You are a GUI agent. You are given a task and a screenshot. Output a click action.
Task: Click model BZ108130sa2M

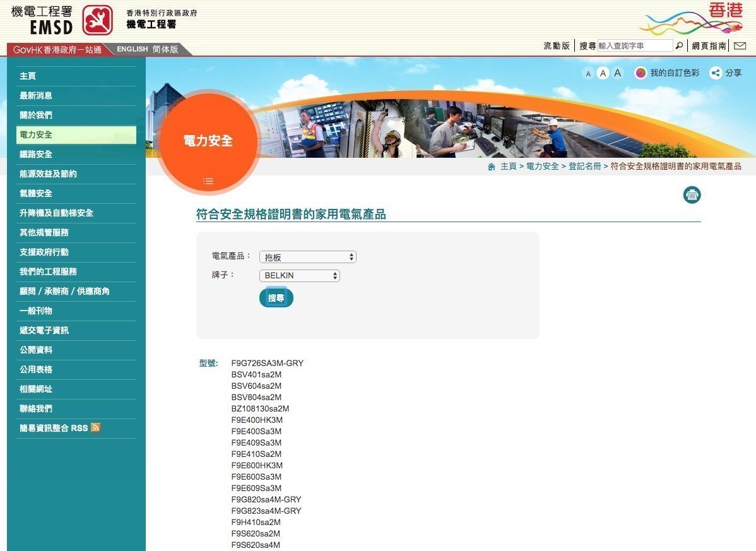click(261, 409)
